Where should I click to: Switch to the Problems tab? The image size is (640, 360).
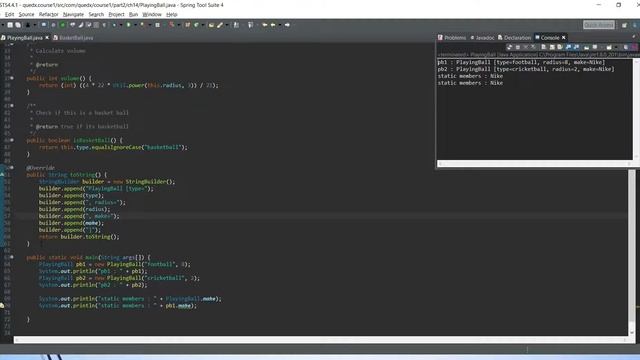pos(452,38)
